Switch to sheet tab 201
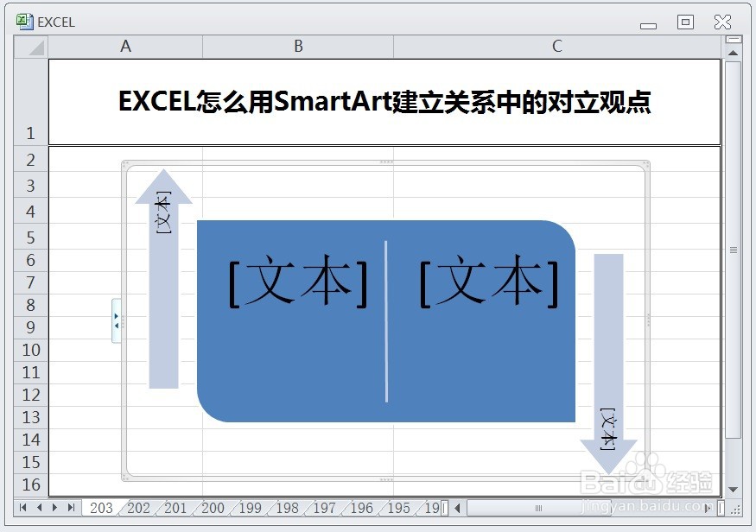The height and width of the screenshot is (532, 756). (175, 508)
